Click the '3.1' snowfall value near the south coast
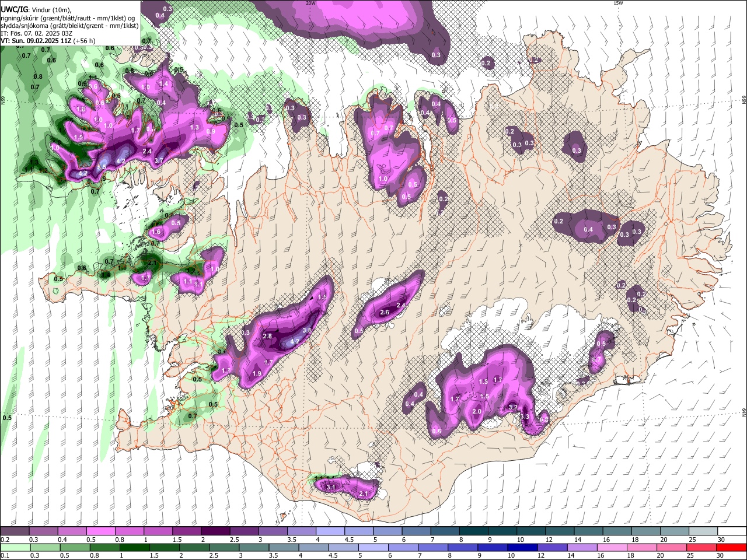The image size is (747, 560). 331,487
